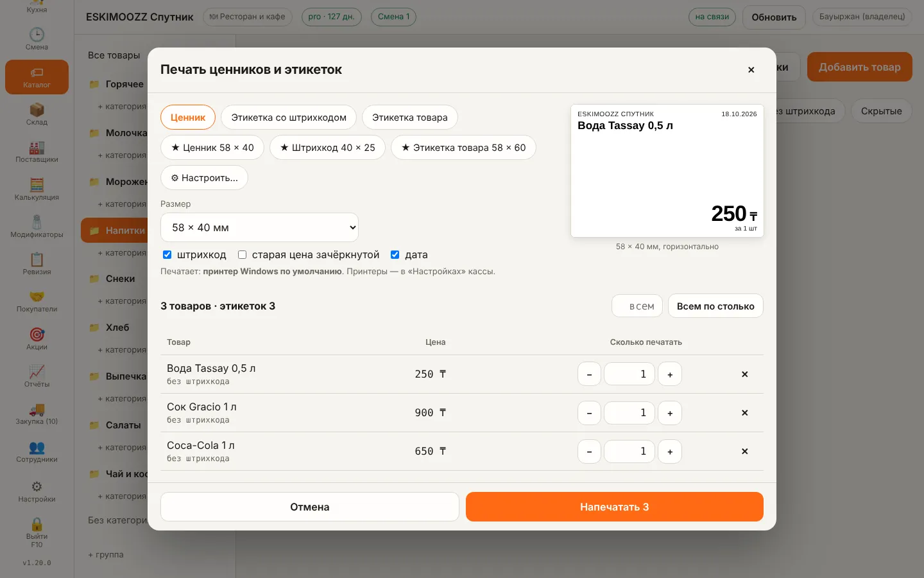Click Обновить in the top bar

point(774,17)
